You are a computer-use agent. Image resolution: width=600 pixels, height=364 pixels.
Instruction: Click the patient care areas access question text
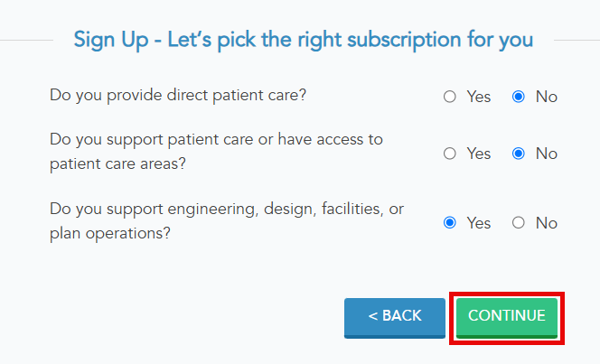217,153
